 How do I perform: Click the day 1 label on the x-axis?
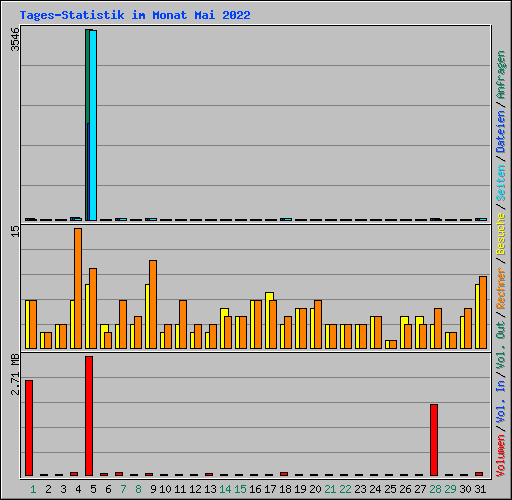[33, 489]
